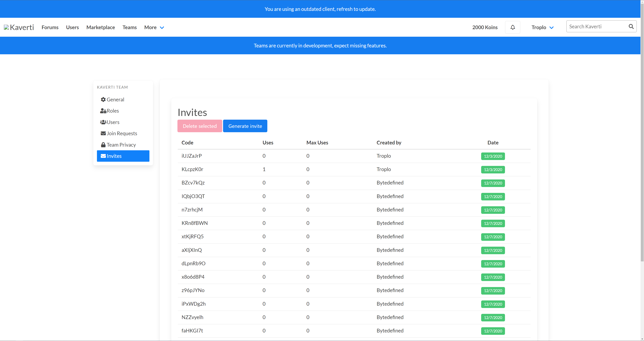This screenshot has height=341, width=644.
Task: Click the Team Privacy padlock icon
Action: pyautogui.click(x=103, y=145)
